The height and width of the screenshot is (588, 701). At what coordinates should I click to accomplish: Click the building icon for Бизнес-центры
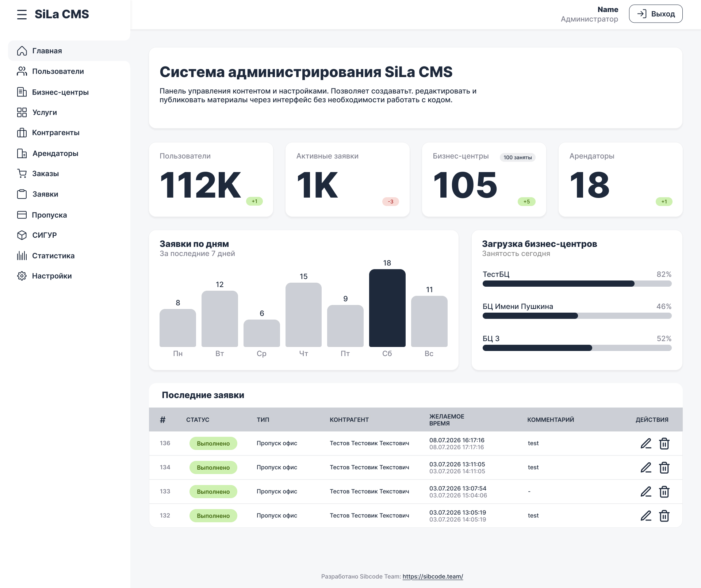pyautogui.click(x=22, y=92)
